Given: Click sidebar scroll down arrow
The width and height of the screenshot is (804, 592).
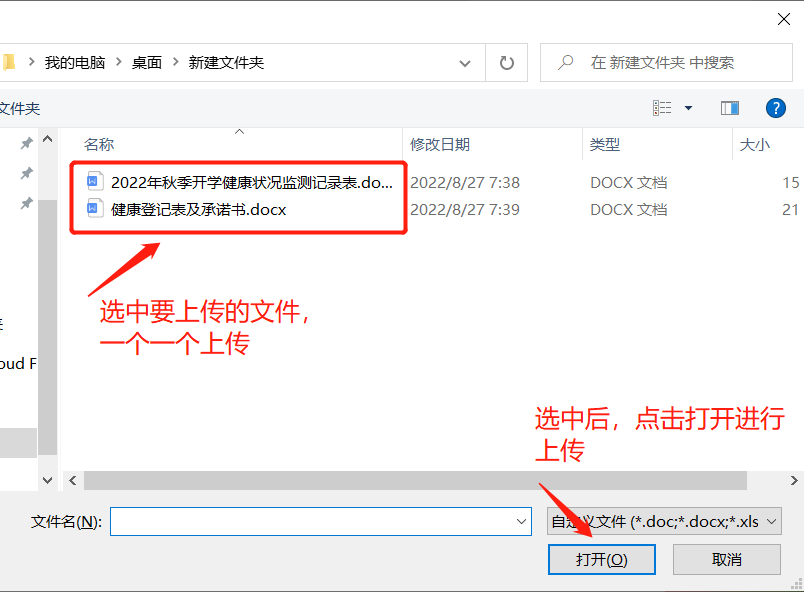Looking at the screenshot, I should tap(48, 480).
